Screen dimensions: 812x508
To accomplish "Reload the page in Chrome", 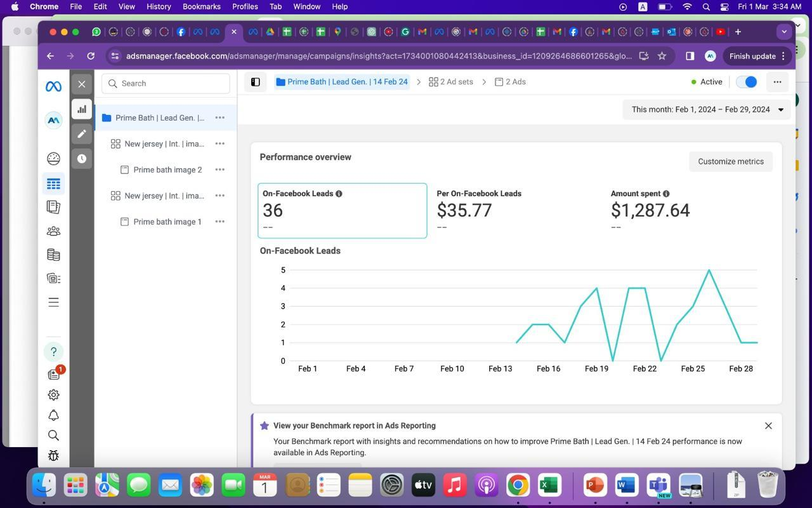I will (91, 56).
